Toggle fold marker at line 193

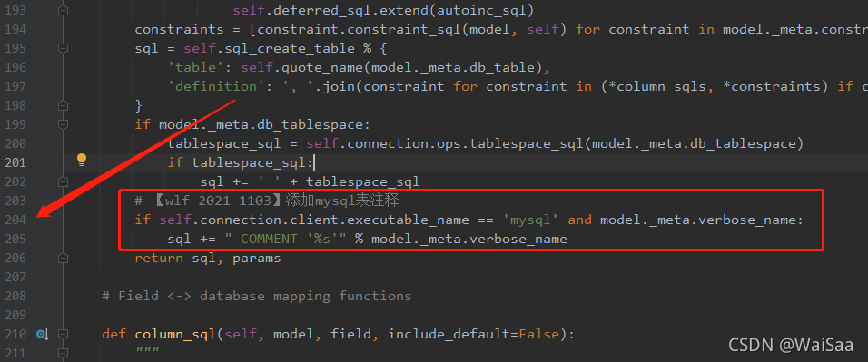point(64,10)
